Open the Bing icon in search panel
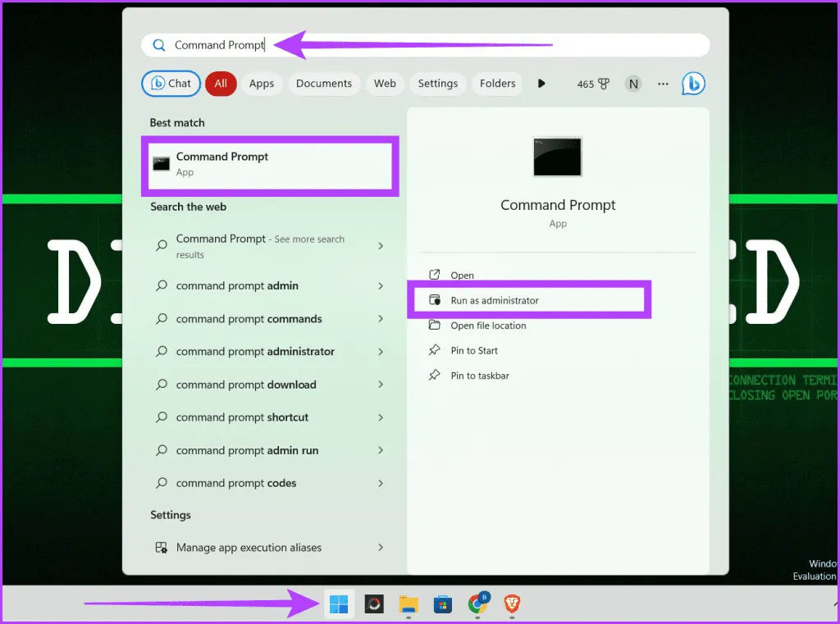Screen dimensions: 840x624 [x=693, y=84]
